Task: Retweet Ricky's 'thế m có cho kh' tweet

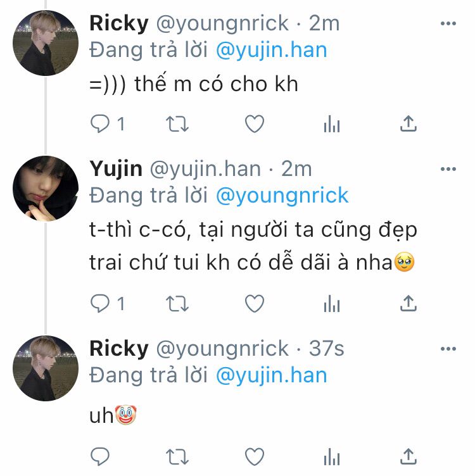Action: (177, 124)
